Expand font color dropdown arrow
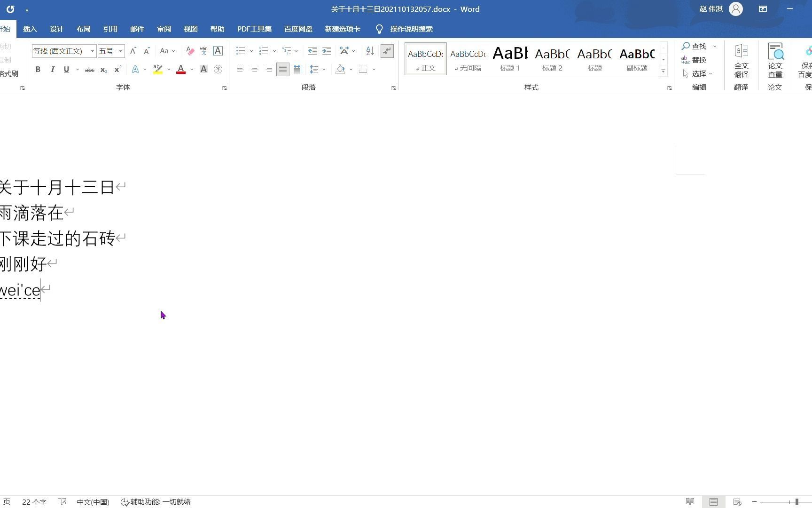The height and width of the screenshot is (508, 812). coord(192,69)
